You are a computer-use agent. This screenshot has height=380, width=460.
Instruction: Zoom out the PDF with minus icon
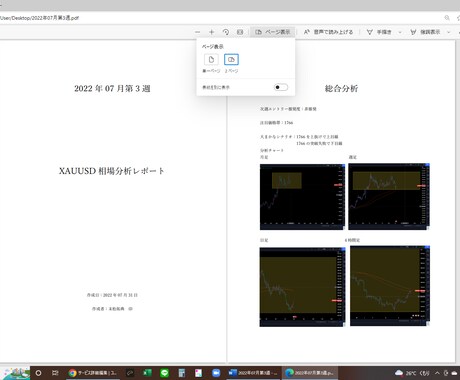point(197,32)
